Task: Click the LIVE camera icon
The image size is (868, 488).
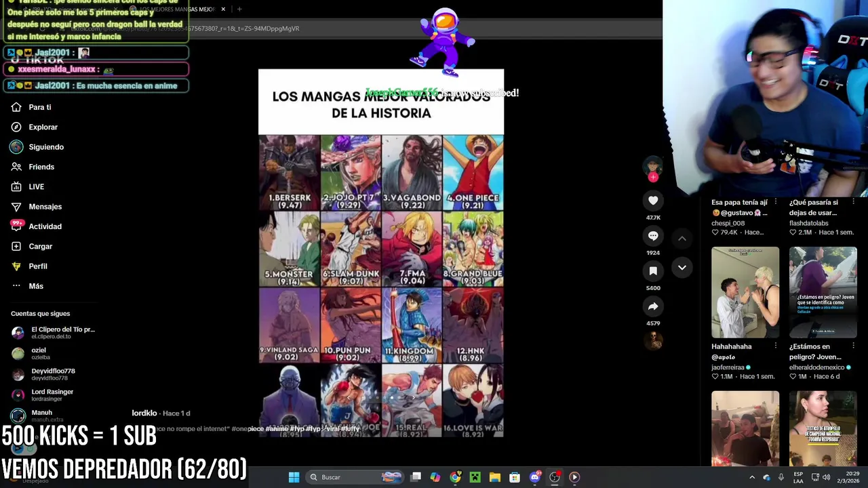Action: point(16,186)
